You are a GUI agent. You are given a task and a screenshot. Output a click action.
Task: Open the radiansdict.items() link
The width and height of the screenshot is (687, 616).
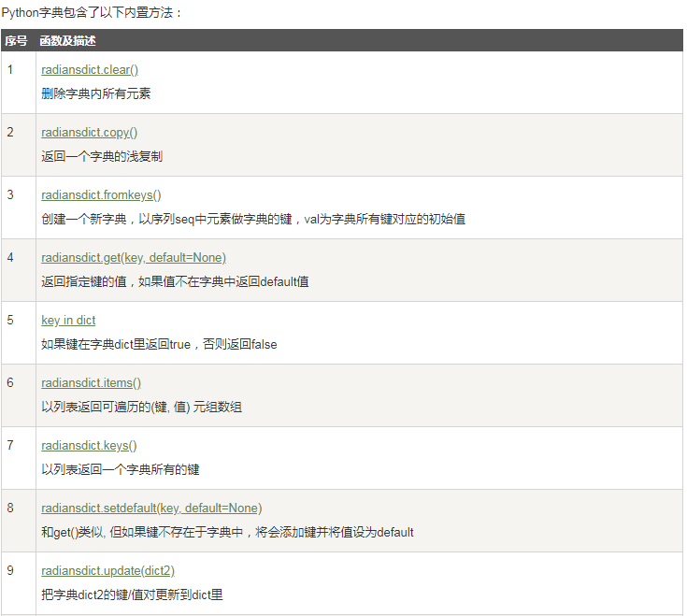[91, 383]
